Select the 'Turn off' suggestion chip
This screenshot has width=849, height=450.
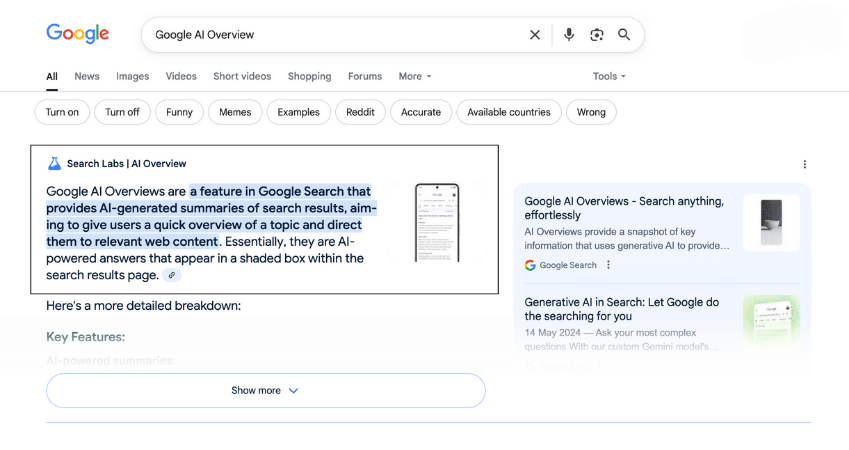click(122, 112)
